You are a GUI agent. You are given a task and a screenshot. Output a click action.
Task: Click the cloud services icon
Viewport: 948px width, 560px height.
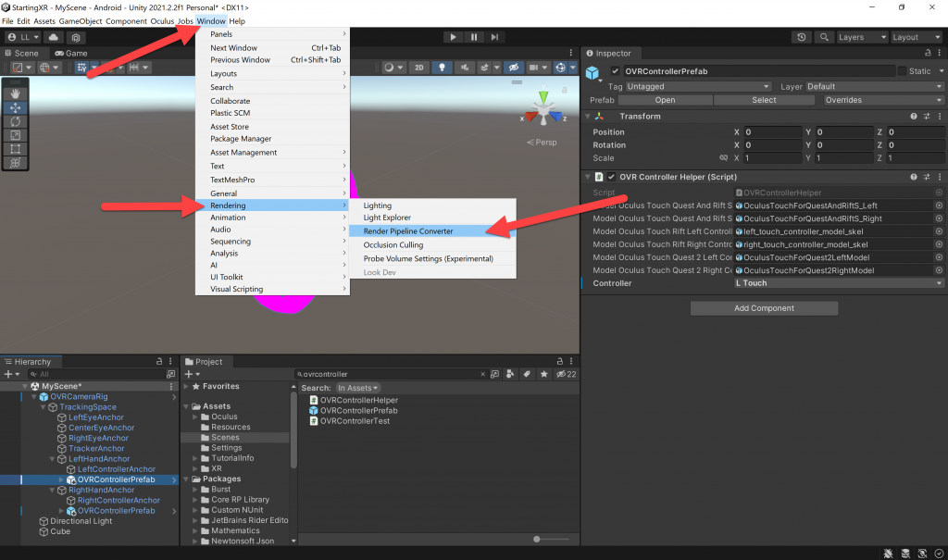pyautogui.click(x=53, y=37)
